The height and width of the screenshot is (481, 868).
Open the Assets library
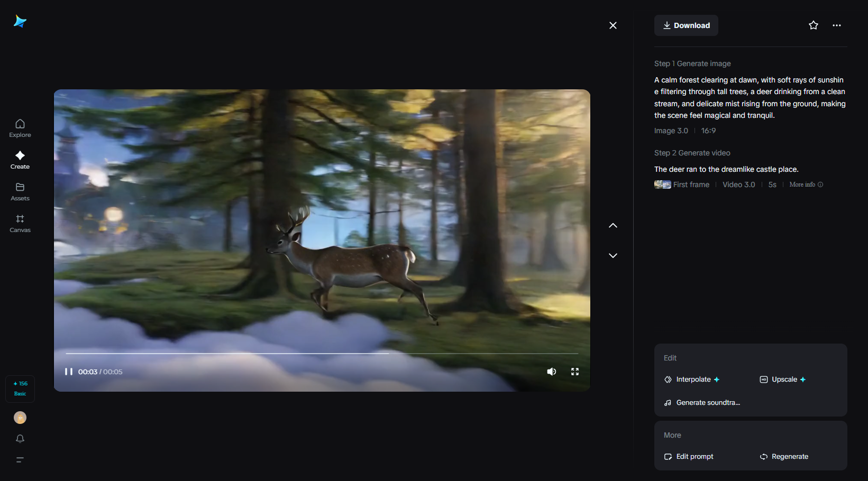point(20,192)
